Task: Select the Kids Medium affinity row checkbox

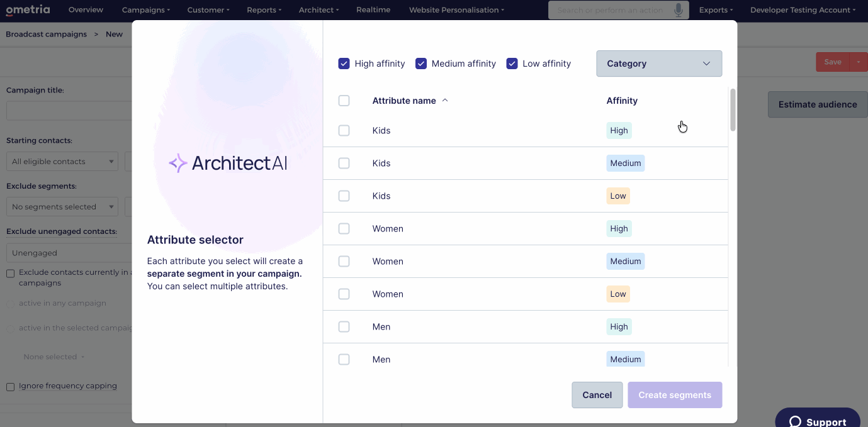Action: (344, 164)
